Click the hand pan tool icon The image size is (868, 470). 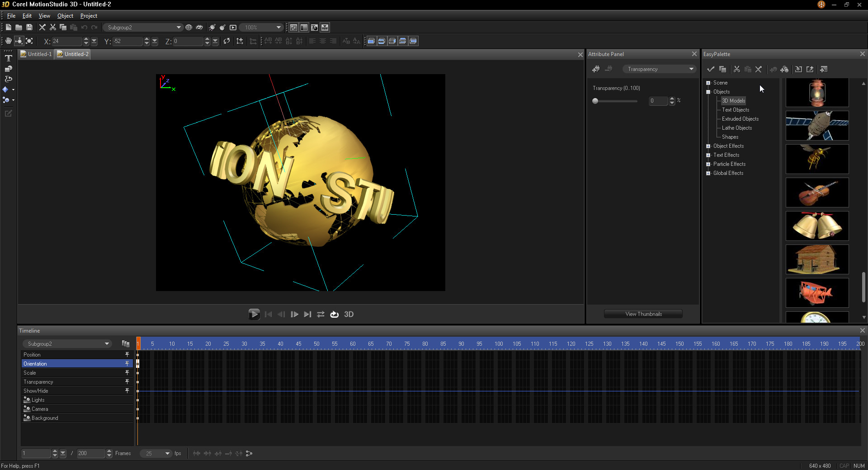click(x=8, y=41)
